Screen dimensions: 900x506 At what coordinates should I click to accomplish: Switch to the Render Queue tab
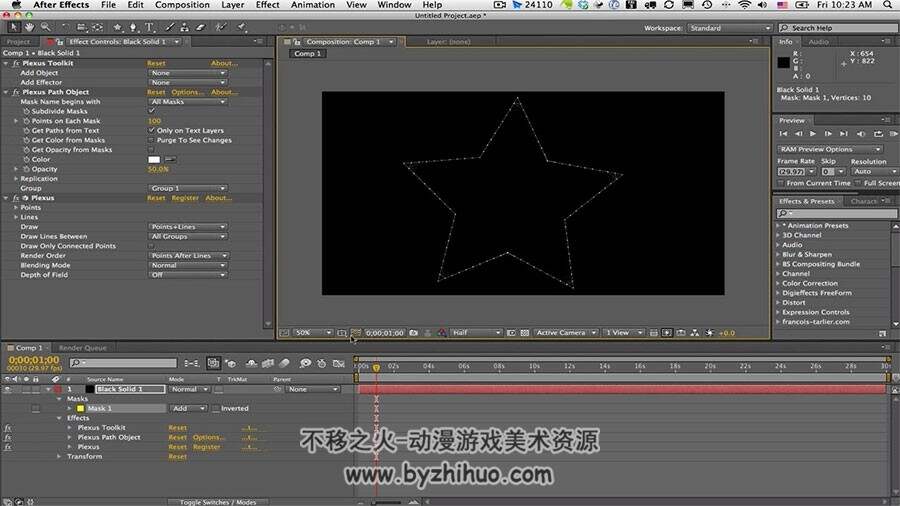click(83, 348)
